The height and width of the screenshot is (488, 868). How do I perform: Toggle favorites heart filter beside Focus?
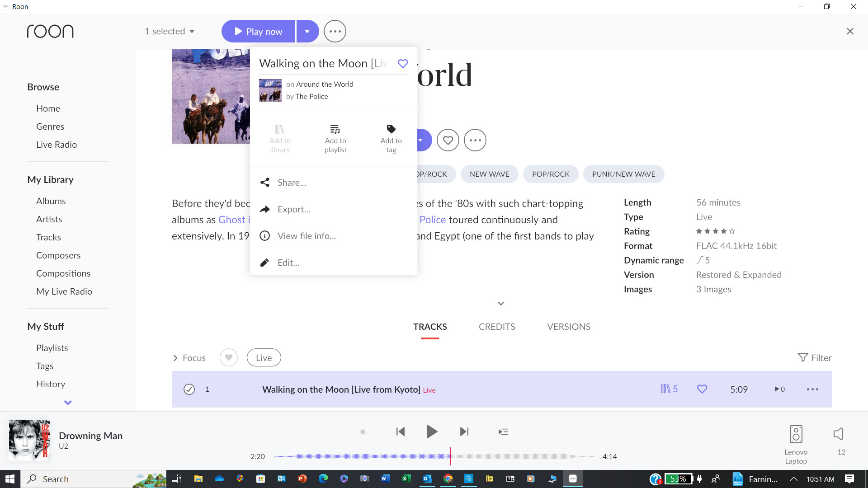pos(229,358)
